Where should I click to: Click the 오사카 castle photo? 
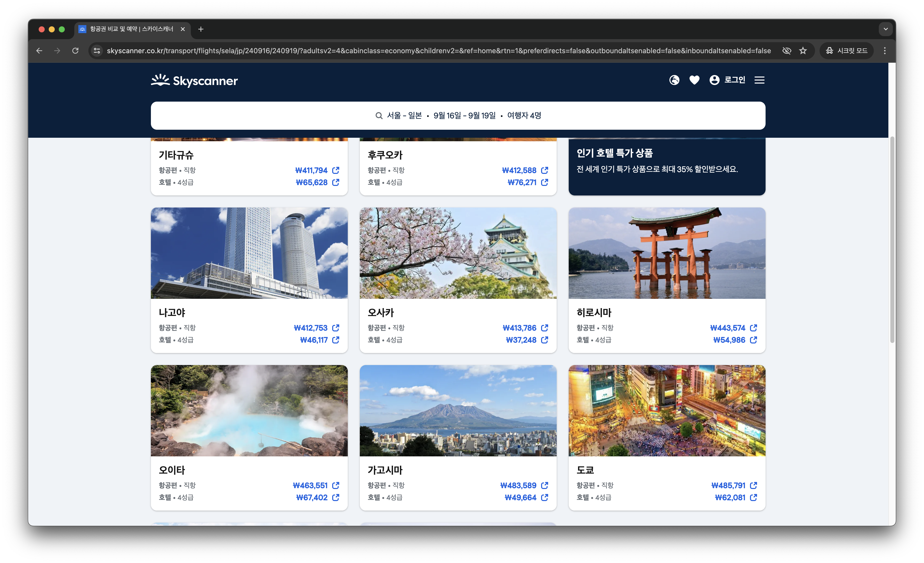coord(458,253)
